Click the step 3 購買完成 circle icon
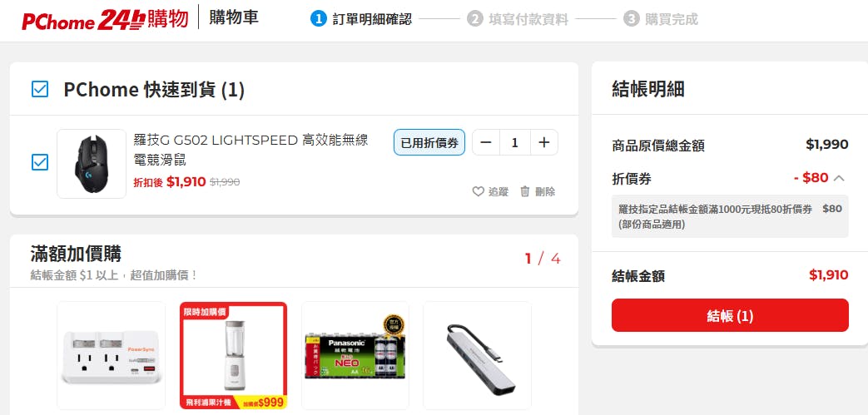This screenshot has height=415, width=868. 631,19
